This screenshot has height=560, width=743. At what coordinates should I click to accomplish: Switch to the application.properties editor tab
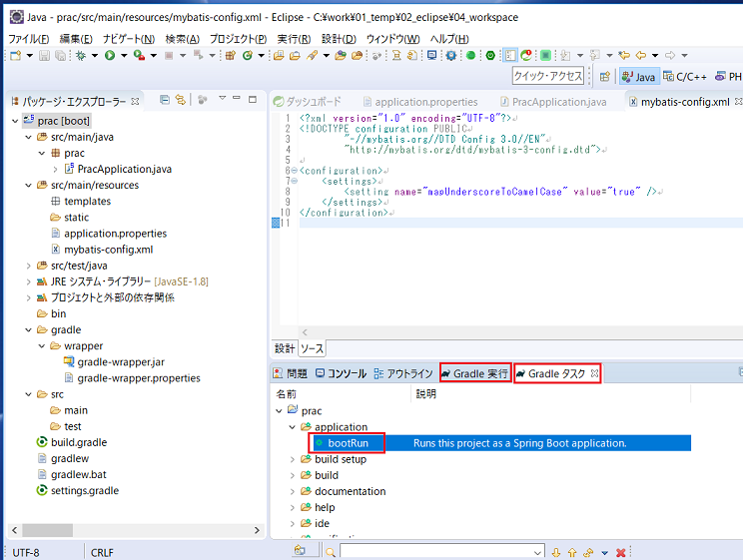click(420, 102)
